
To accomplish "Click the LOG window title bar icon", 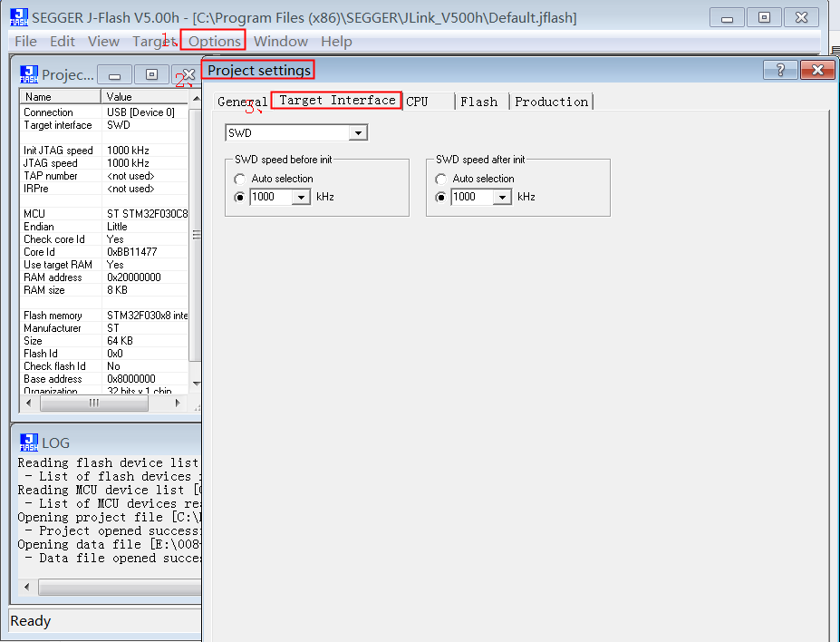I will tap(27, 443).
